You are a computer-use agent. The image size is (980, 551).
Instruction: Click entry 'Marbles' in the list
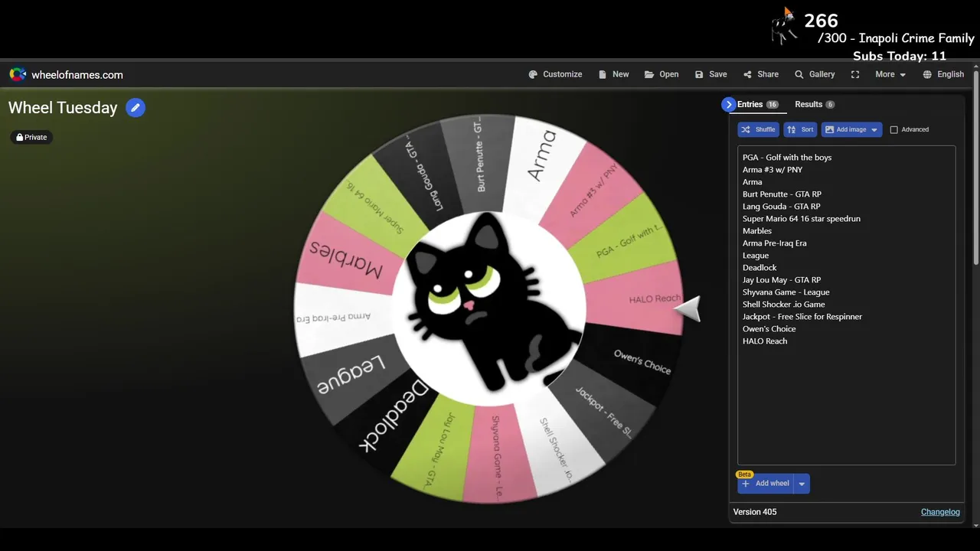click(x=757, y=231)
